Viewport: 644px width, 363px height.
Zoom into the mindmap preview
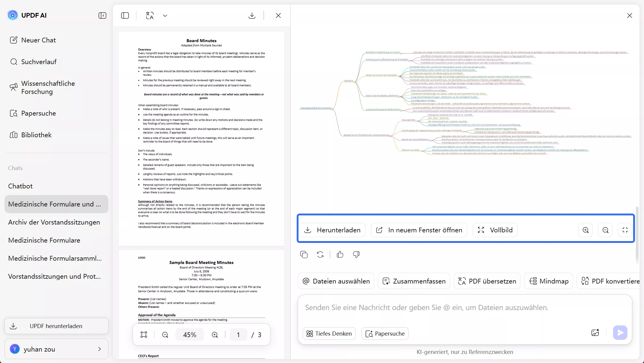pyautogui.click(x=585, y=230)
